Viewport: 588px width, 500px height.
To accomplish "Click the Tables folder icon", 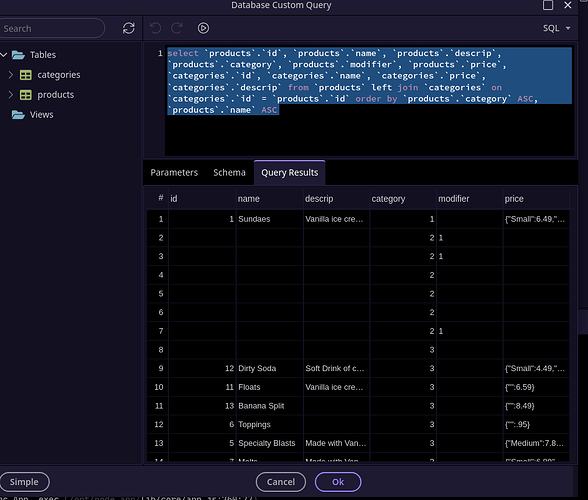I will [18, 55].
